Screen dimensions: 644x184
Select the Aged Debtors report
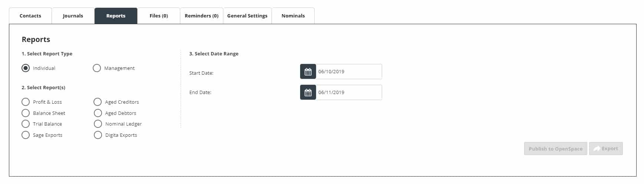(98, 113)
